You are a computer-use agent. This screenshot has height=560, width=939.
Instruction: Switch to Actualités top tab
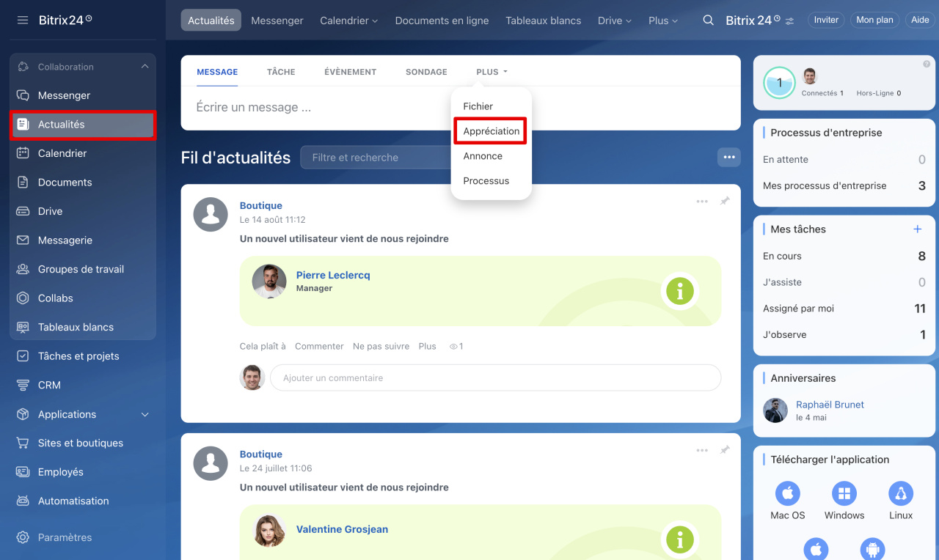click(x=211, y=21)
